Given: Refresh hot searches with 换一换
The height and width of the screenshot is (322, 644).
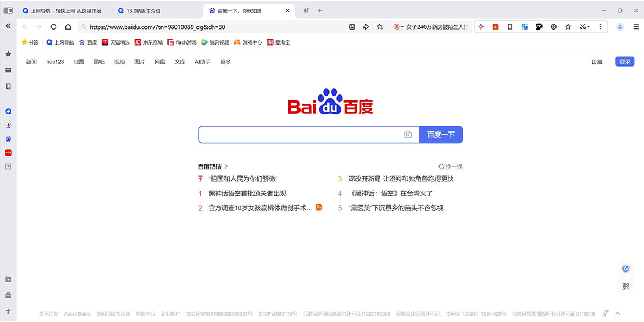Looking at the screenshot, I should [x=452, y=166].
